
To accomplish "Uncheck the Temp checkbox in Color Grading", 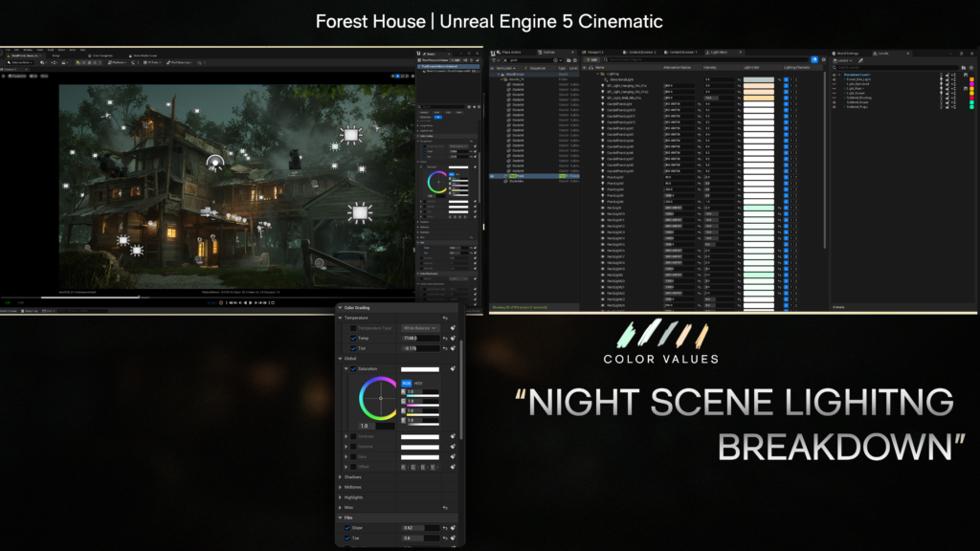I will (x=351, y=339).
